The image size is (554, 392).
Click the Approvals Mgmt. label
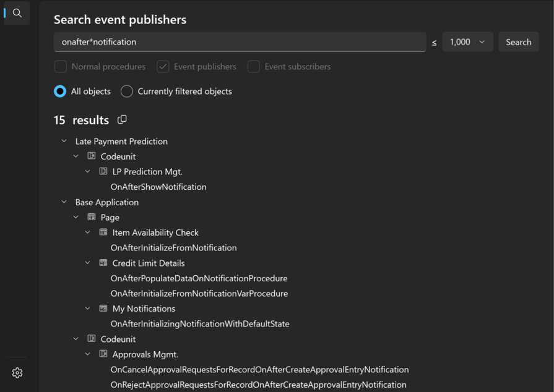(145, 354)
